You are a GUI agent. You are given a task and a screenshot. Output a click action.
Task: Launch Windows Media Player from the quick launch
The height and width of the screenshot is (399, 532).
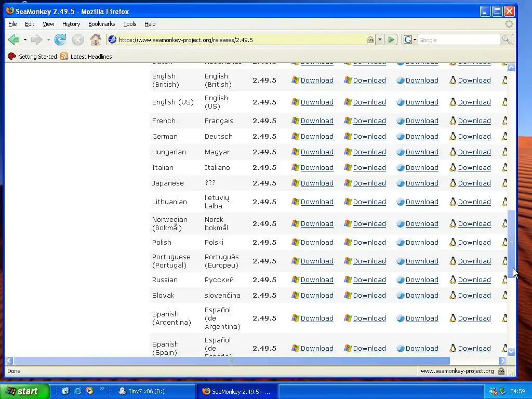tap(89, 391)
